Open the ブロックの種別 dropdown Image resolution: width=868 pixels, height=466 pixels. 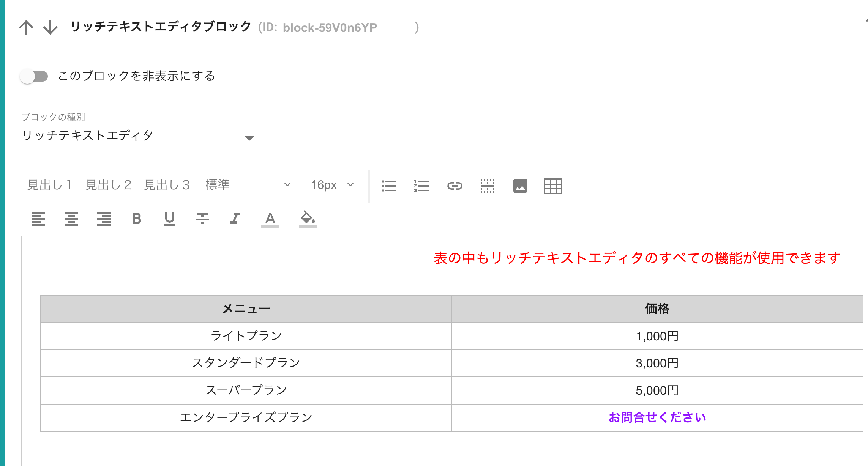click(140, 136)
